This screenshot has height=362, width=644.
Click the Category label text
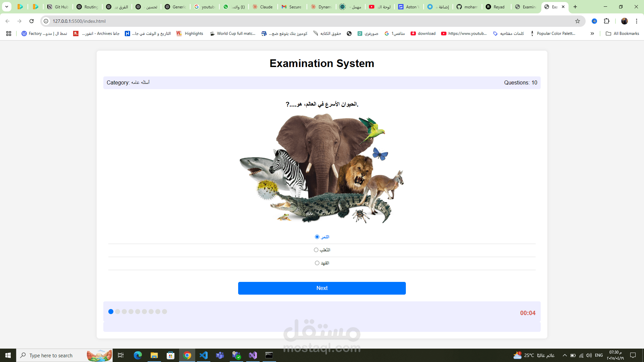[128, 82]
